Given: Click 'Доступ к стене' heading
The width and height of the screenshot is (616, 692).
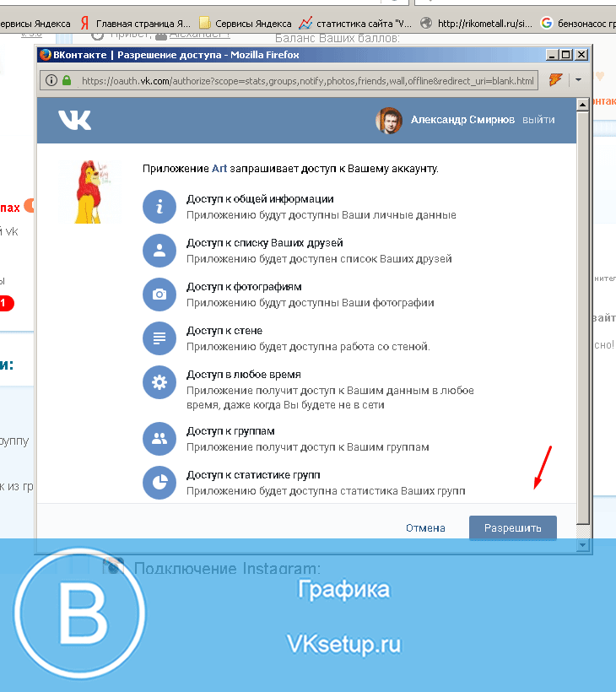Looking at the screenshot, I should pyautogui.click(x=224, y=331).
